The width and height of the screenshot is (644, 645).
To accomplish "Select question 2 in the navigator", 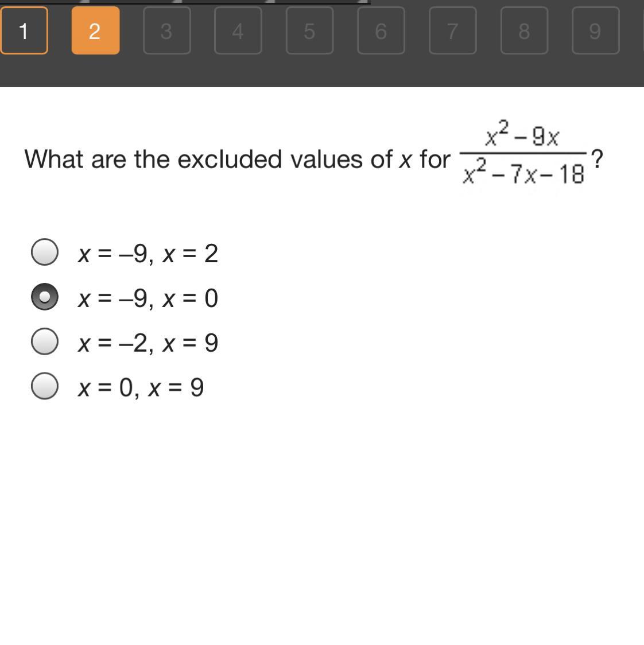I will [x=95, y=30].
